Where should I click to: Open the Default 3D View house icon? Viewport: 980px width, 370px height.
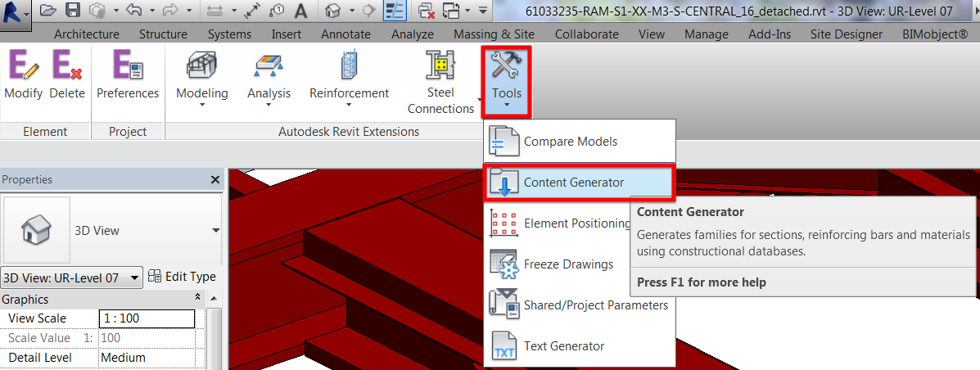334,10
